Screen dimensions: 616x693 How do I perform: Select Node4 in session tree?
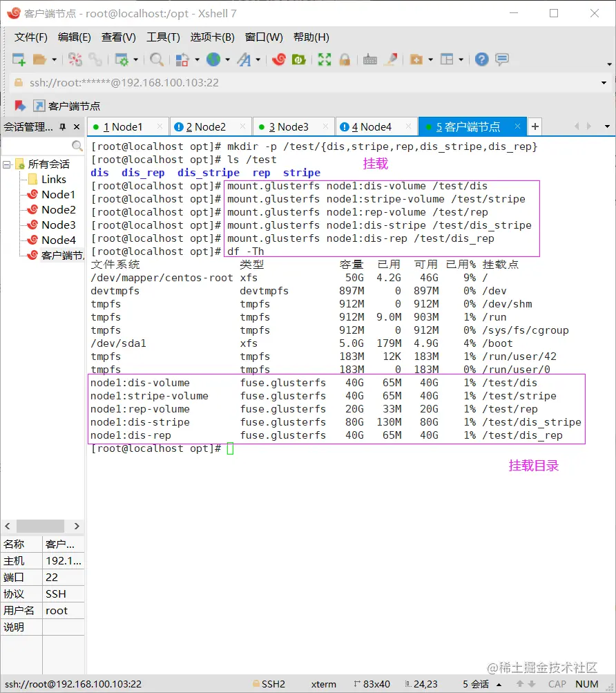coord(58,240)
